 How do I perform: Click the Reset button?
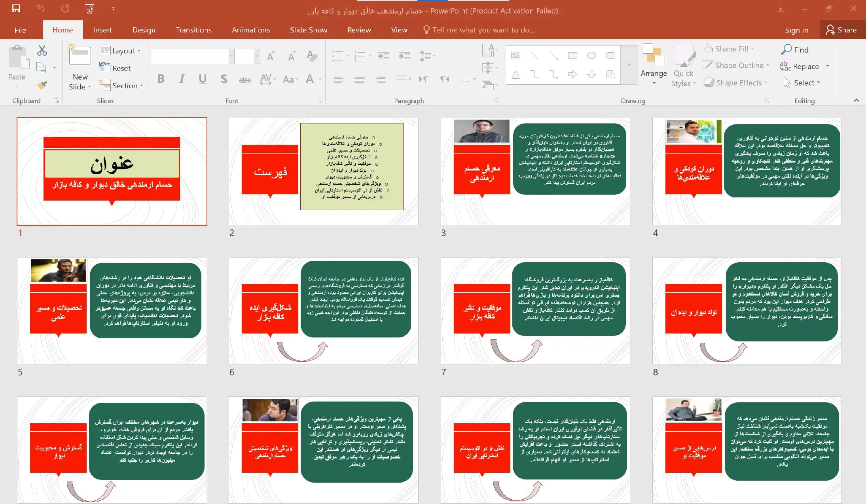(x=115, y=68)
